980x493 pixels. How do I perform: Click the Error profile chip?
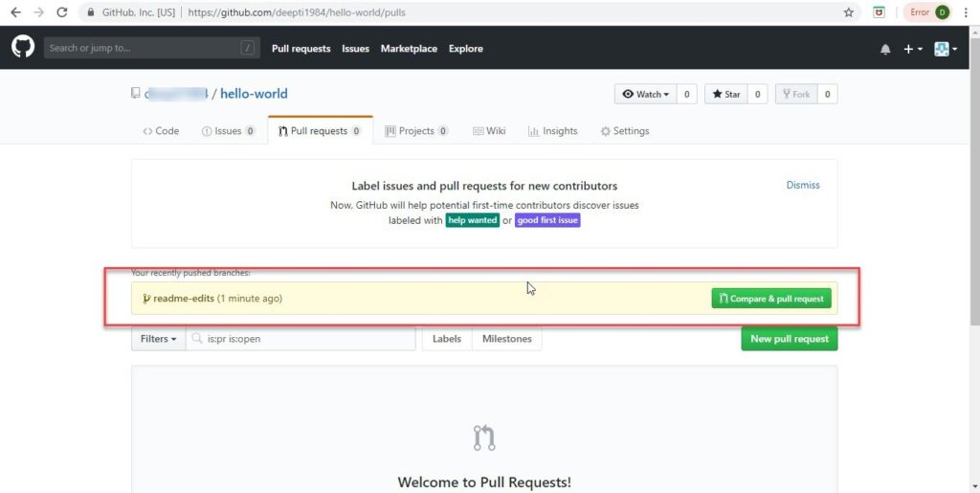(x=926, y=12)
